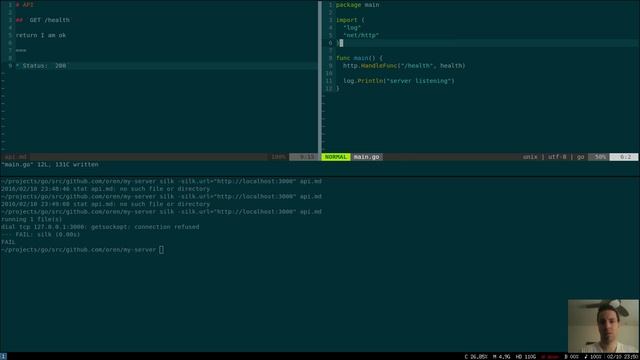Click the 50% position indicator in statusline
Screen dimensions: 640x360
tap(599, 157)
